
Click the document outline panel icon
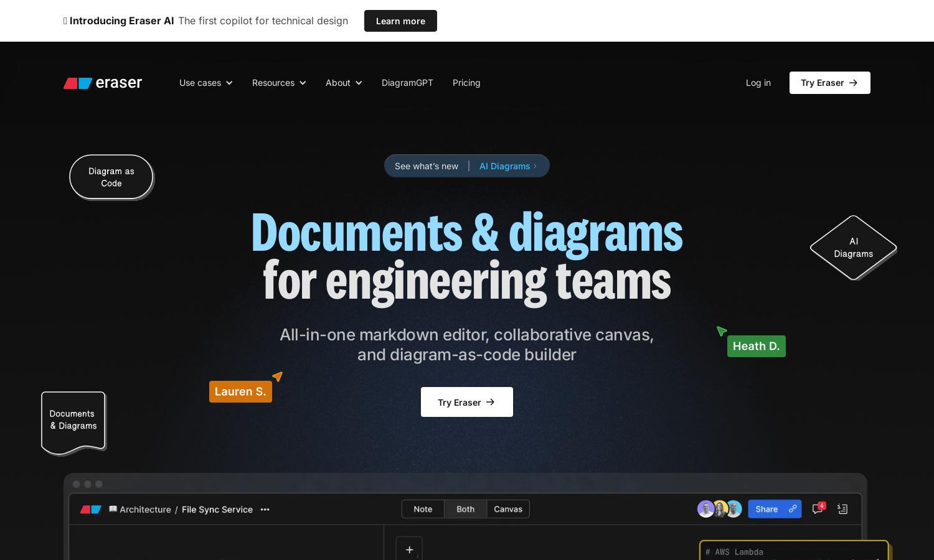tap(842, 509)
